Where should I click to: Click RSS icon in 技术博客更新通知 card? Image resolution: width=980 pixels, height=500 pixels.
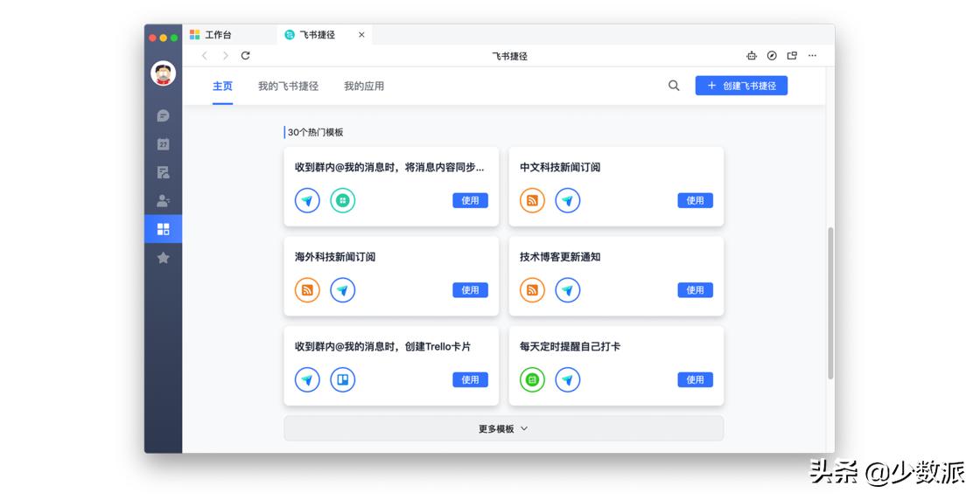coord(533,290)
